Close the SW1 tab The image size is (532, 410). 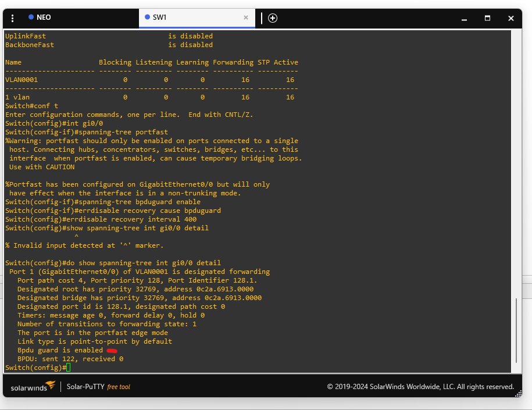(246, 17)
